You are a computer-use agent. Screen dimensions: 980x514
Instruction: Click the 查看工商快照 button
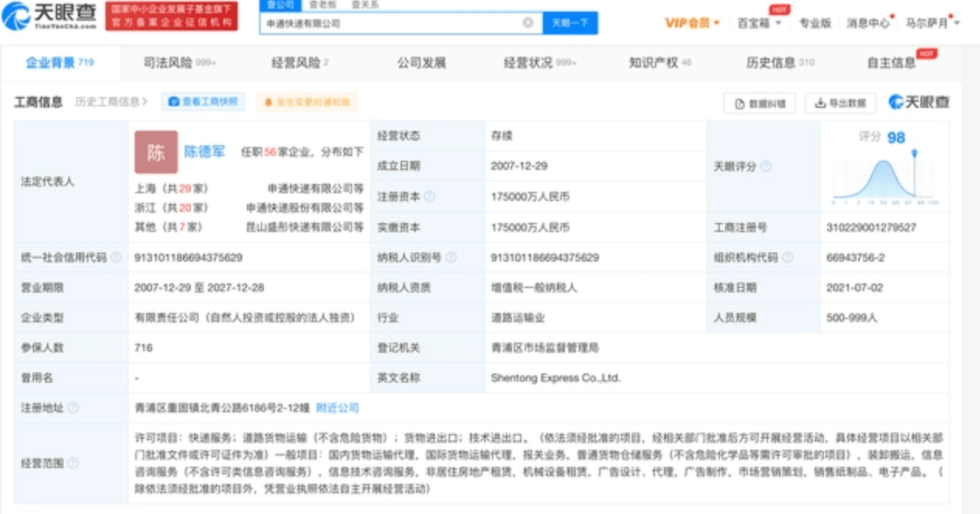pos(203,102)
